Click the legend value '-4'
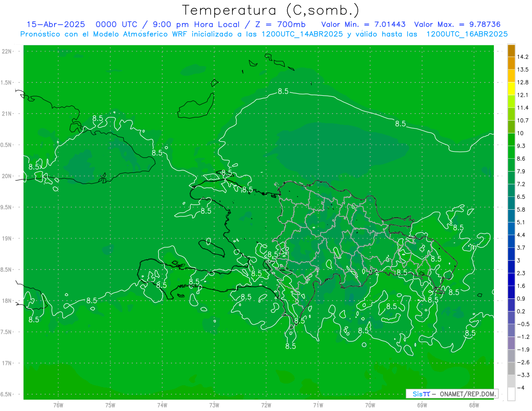The image size is (532, 411). pyautogui.click(x=520, y=388)
